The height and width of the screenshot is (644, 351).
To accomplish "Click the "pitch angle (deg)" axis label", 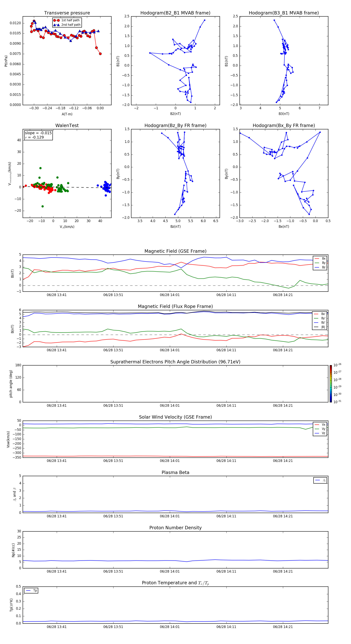I will [x=11, y=384].
